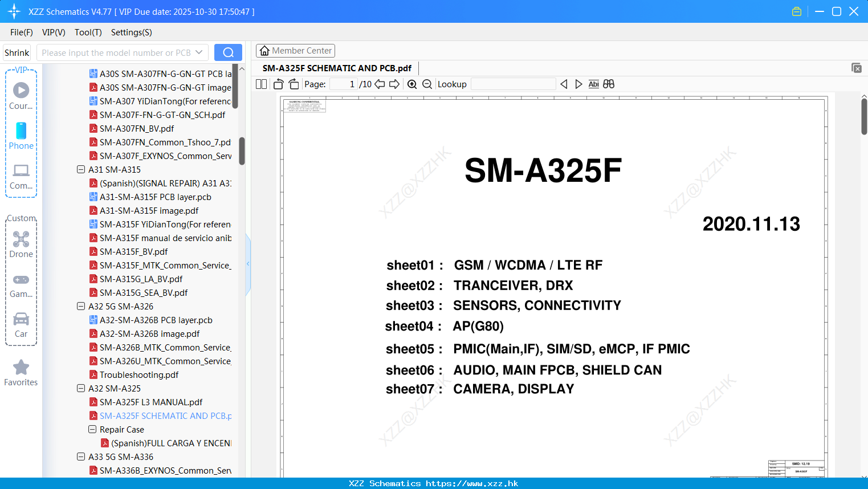Collapse the Repair Case folder
The image size is (868, 489).
[92, 429]
